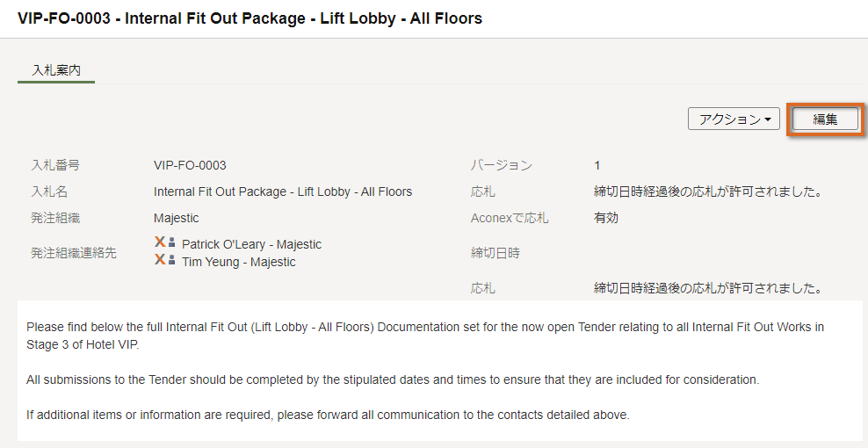
Task: Click the 編集 button
Action: pyautogui.click(x=825, y=119)
